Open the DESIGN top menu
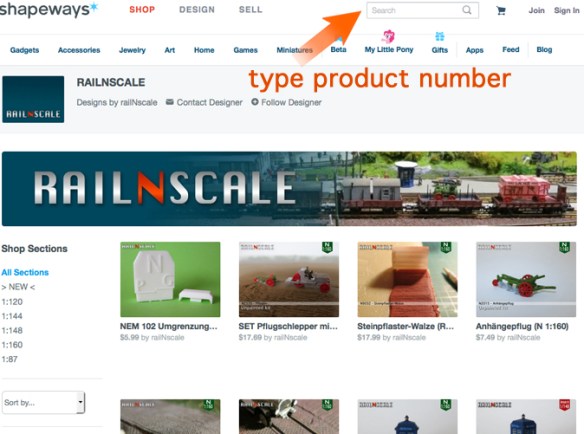 click(x=197, y=10)
